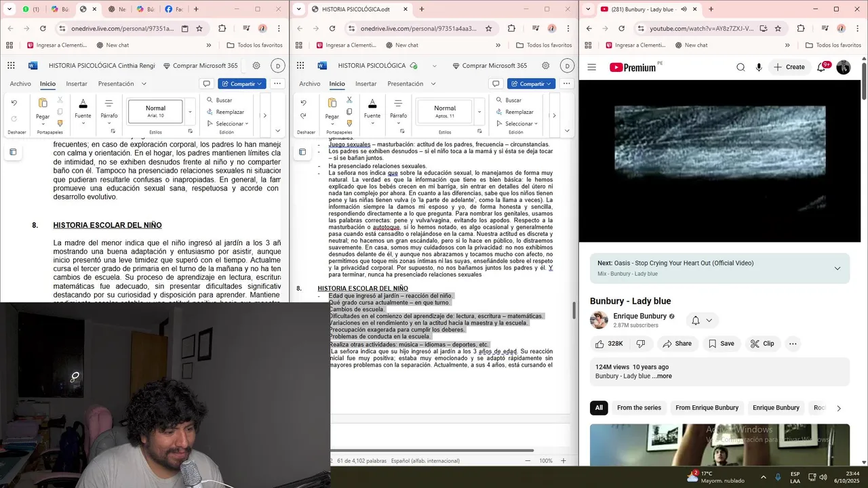
Task: Collapse ribbon chevron in left Word window
Action: coord(277,131)
